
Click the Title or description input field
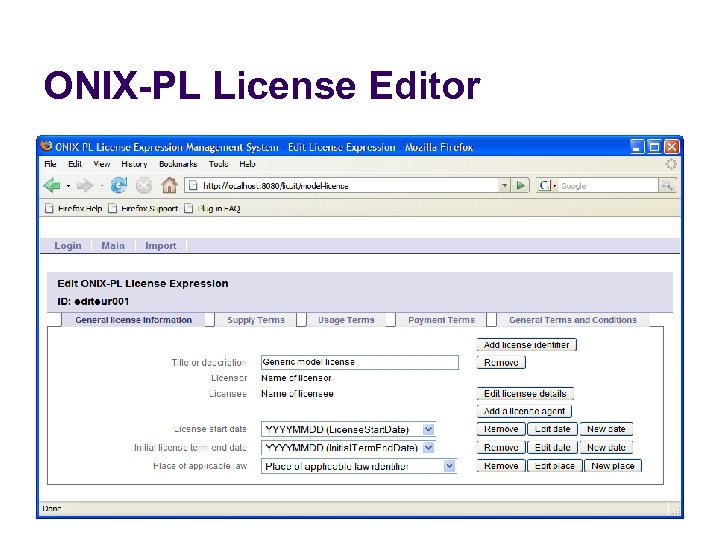(360, 362)
